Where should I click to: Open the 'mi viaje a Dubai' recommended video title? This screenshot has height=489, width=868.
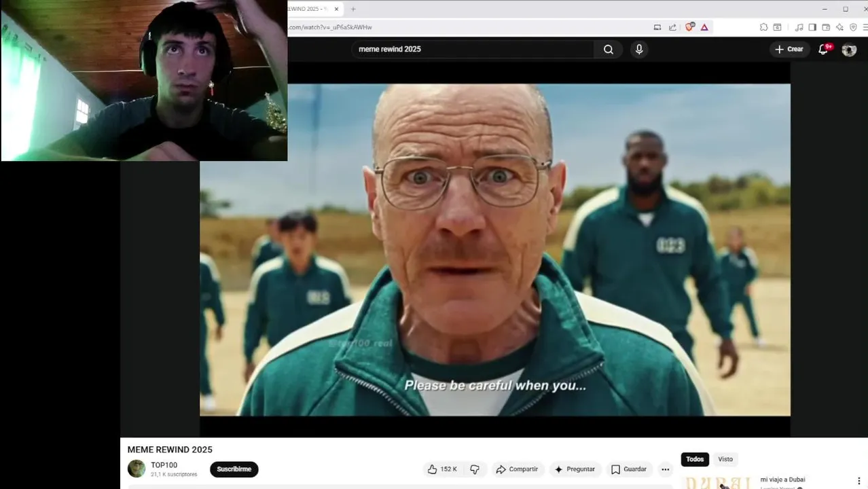pos(782,479)
